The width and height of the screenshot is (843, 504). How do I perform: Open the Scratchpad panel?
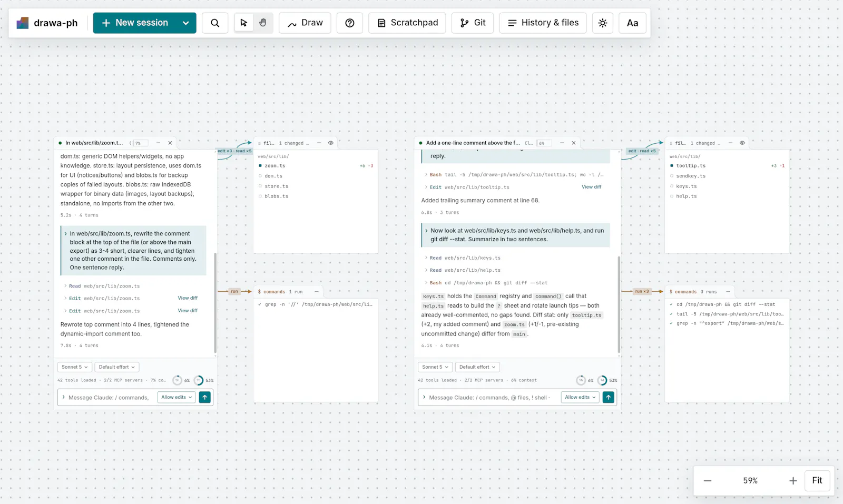pyautogui.click(x=407, y=23)
